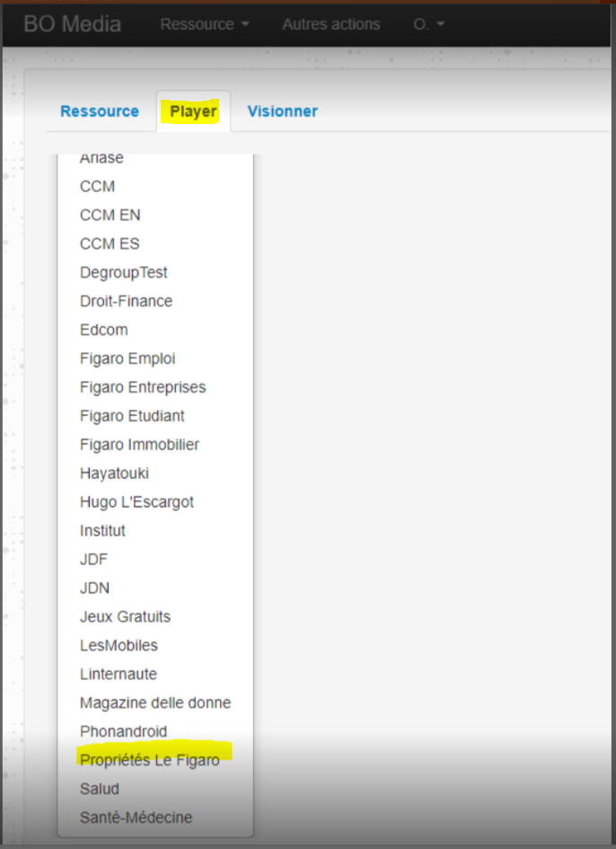Click the BO Media brand link
The width and height of the screenshot is (616, 849).
72,24
